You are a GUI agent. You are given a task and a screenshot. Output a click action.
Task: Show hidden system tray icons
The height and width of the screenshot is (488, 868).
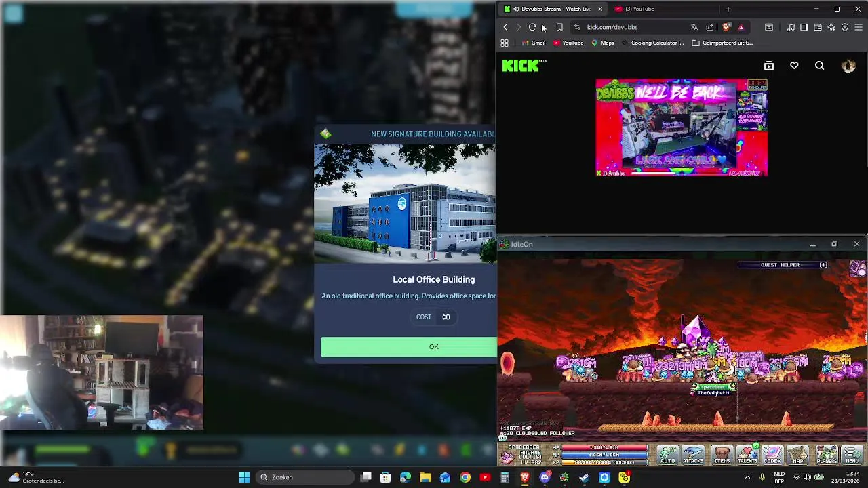pos(748,477)
